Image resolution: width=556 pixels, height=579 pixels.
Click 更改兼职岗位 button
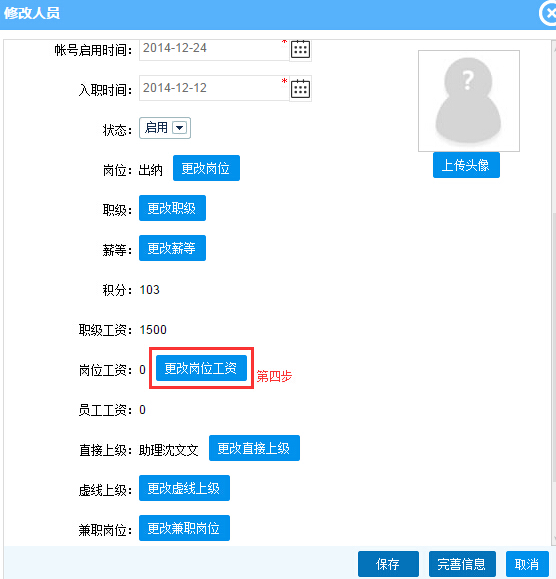pos(184,528)
